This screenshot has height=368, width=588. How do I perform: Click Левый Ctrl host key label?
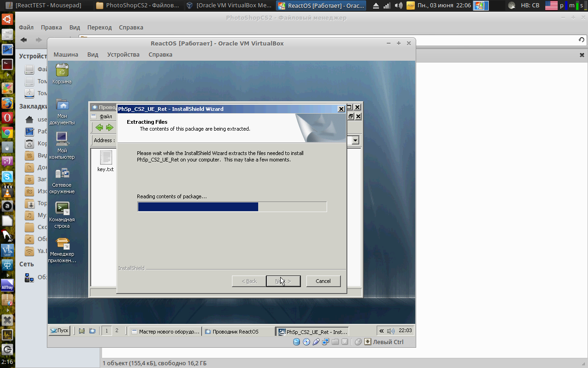pos(388,342)
